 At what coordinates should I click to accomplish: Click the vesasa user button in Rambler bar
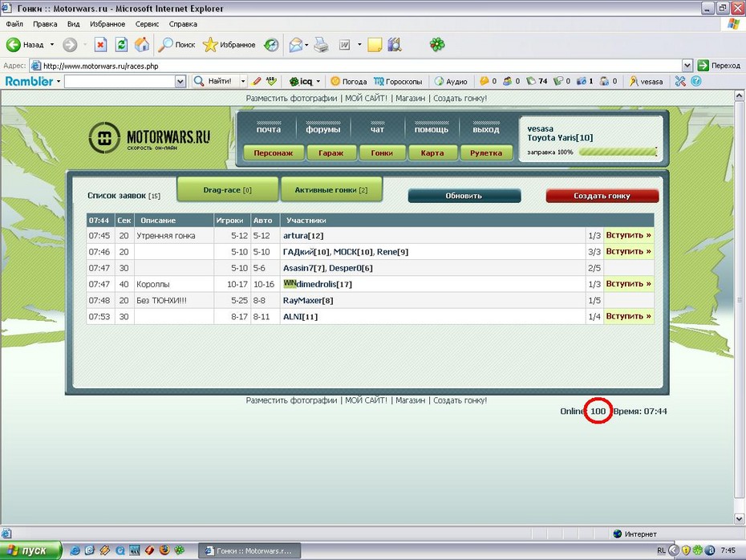coord(646,81)
